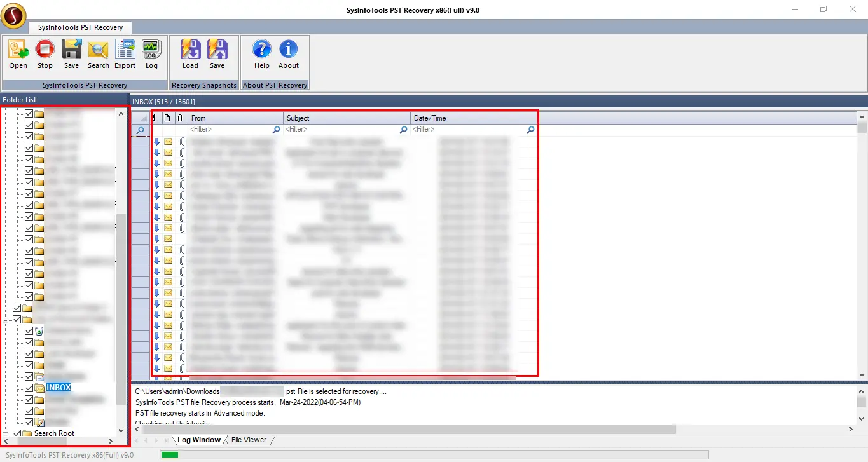This screenshot has width=868, height=462.
Task: Sort emails by the Date/Time column header
Action: (x=474, y=118)
